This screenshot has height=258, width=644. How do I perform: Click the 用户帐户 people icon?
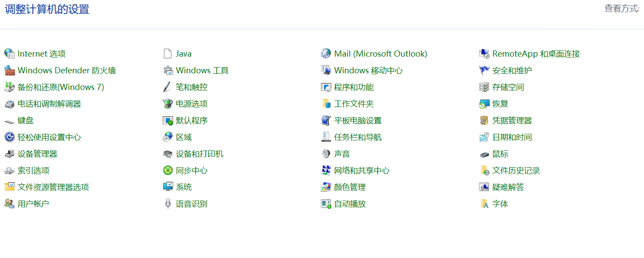click(10, 204)
